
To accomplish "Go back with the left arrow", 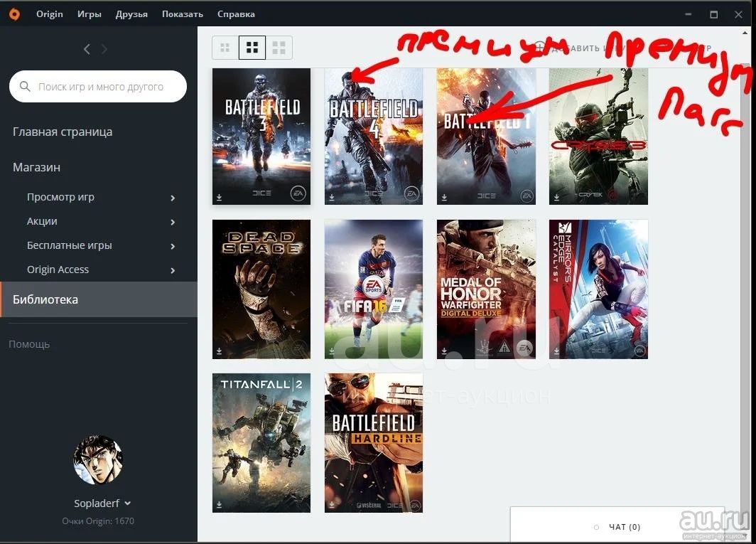I will coord(87,49).
